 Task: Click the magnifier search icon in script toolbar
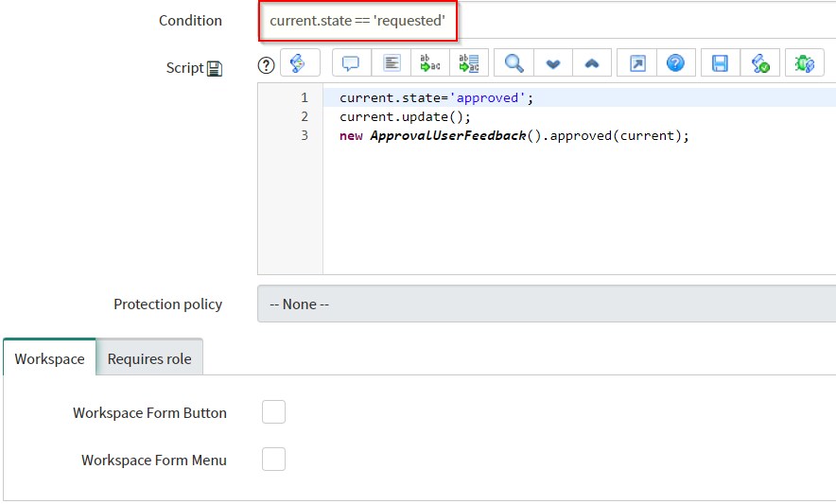click(514, 63)
